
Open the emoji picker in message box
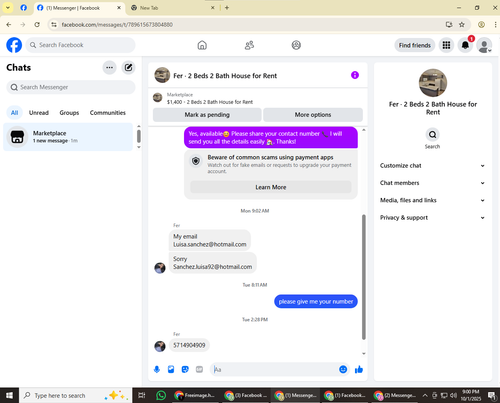[343, 369]
